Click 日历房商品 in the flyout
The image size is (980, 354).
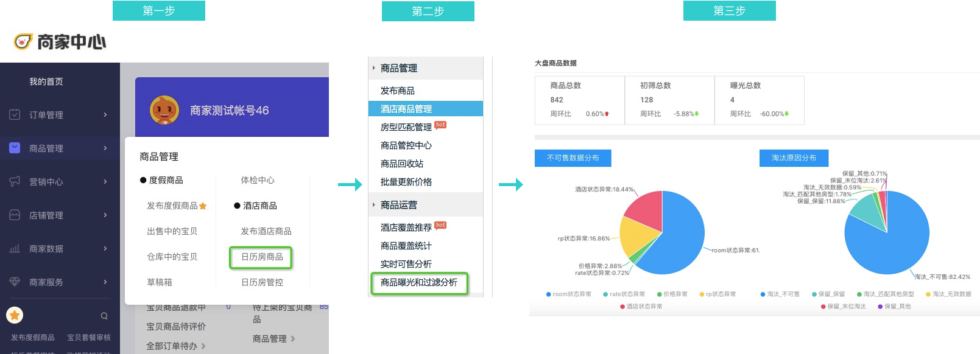point(262,257)
